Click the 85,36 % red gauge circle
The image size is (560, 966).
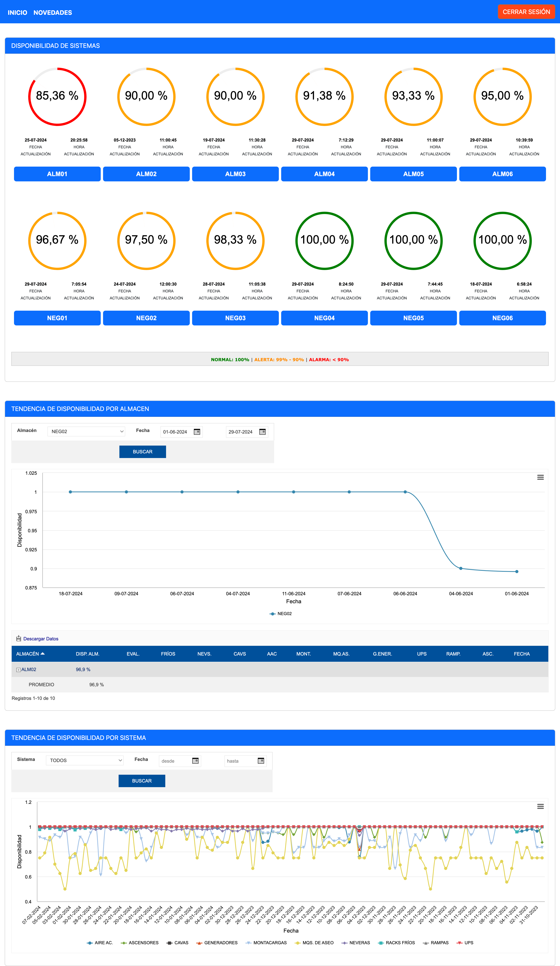pos(57,96)
